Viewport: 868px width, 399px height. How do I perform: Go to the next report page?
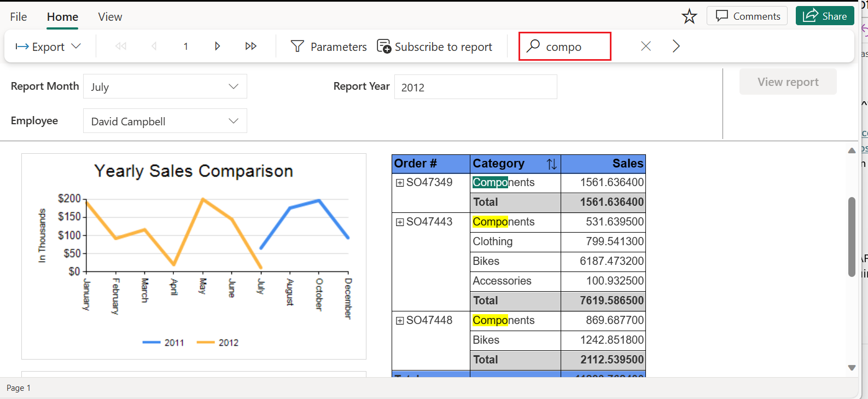tap(217, 47)
